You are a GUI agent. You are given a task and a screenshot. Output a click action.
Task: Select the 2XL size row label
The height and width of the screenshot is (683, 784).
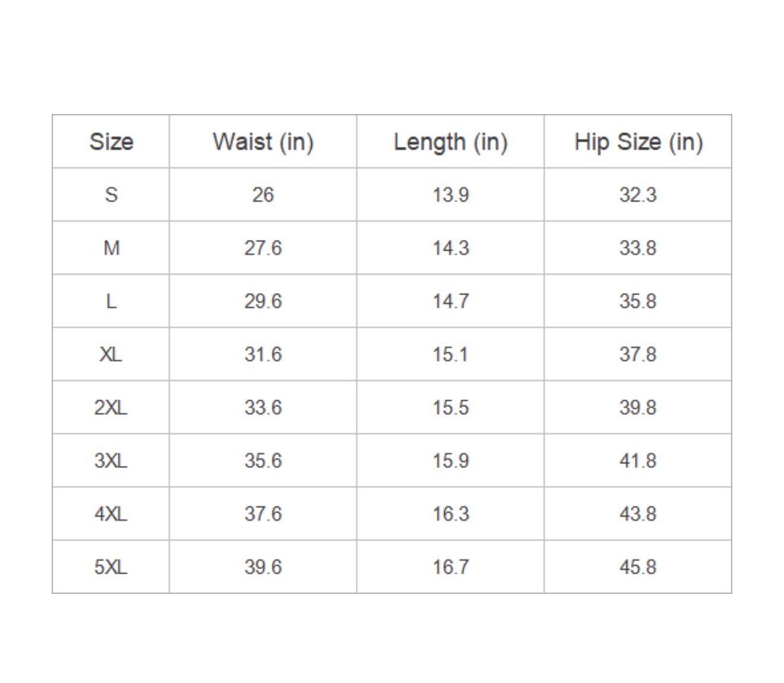(x=111, y=407)
